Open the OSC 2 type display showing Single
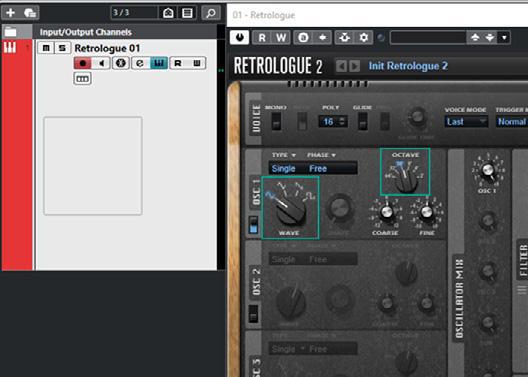The image size is (528, 377). tap(284, 259)
